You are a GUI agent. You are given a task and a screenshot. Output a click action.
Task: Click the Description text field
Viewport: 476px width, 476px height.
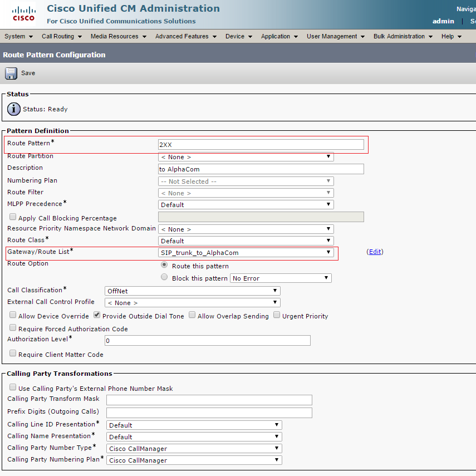point(261,169)
